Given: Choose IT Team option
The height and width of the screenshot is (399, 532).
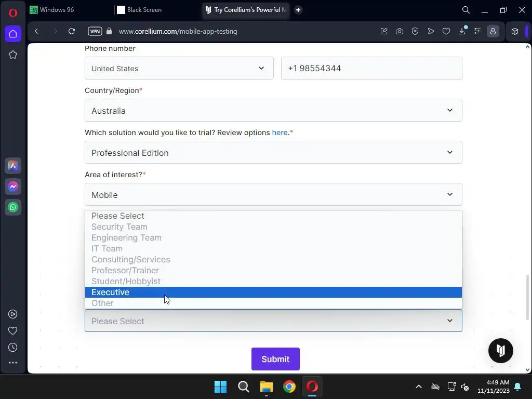Looking at the screenshot, I should [x=273, y=248].
